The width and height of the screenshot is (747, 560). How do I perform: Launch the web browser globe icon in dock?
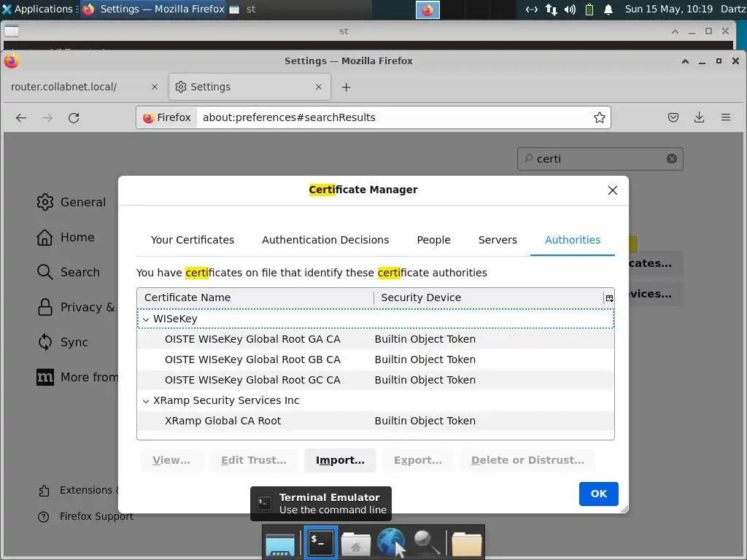click(x=391, y=542)
